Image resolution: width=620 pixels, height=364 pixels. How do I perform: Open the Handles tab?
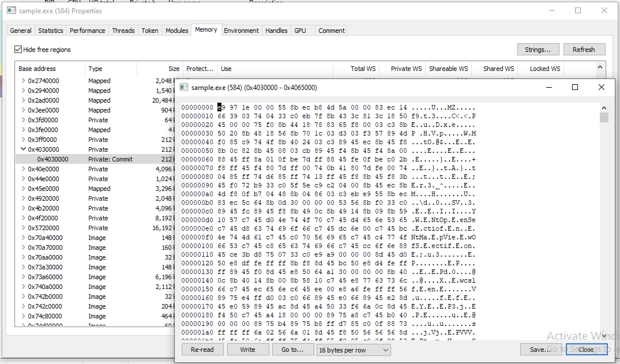pos(276,31)
